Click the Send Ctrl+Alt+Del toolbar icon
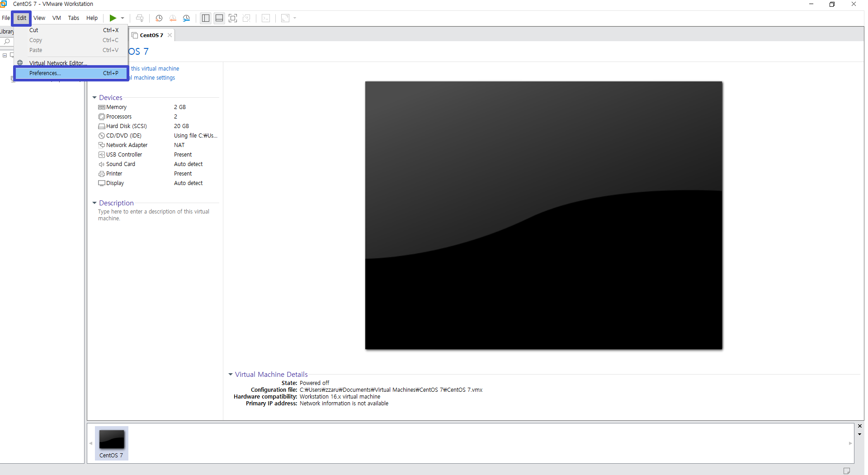The image size is (868, 475). tap(140, 18)
